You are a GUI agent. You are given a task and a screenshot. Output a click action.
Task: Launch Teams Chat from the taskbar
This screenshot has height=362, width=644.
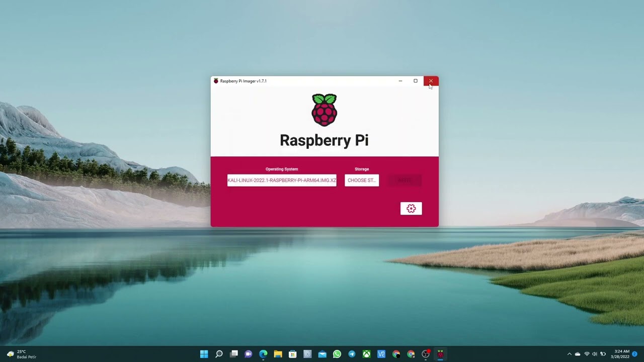click(249, 354)
